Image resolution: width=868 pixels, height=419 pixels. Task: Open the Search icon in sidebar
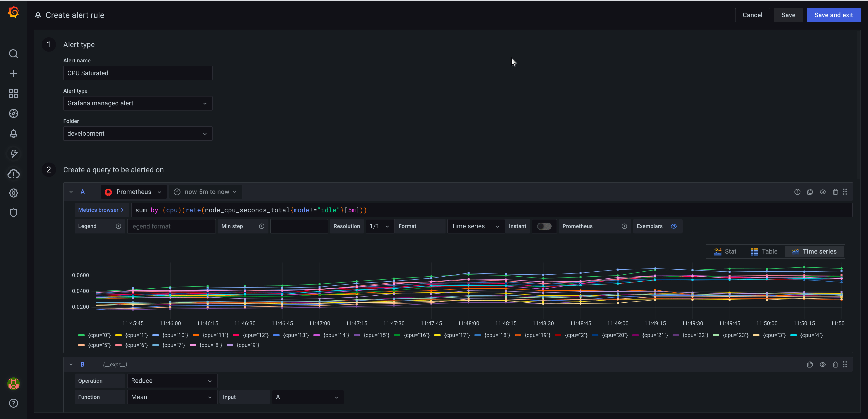pos(14,54)
